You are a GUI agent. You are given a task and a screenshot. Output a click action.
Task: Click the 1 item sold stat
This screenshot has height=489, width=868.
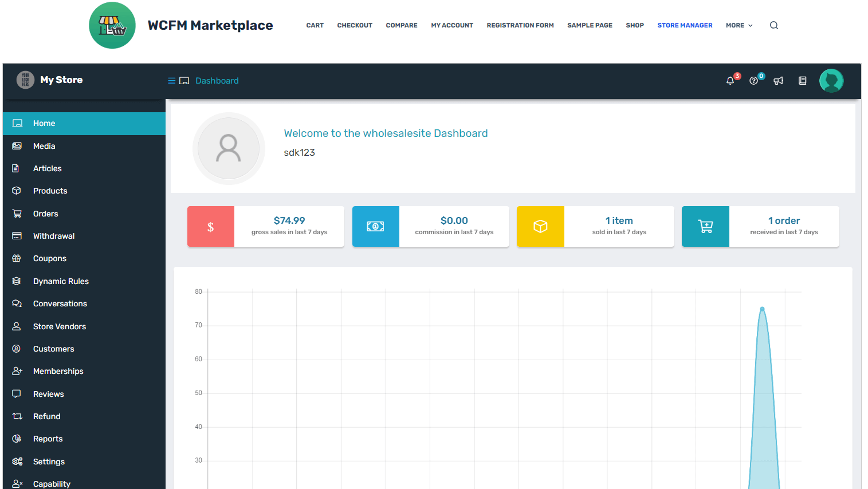pyautogui.click(x=619, y=220)
